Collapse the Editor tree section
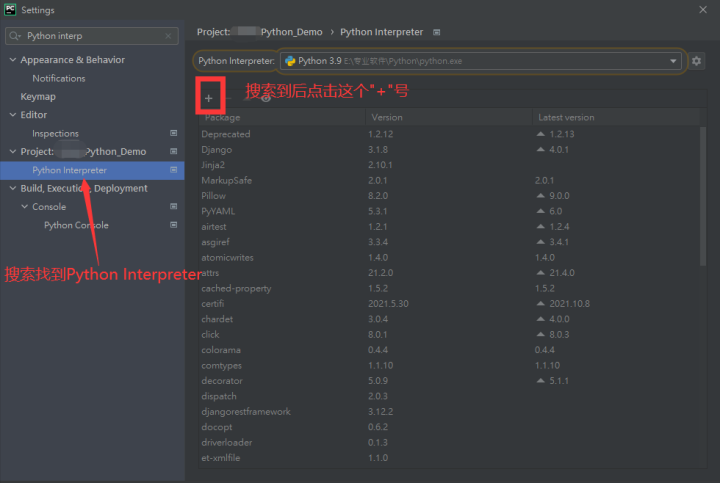Image resolution: width=720 pixels, height=483 pixels. pyautogui.click(x=13, y=115)
